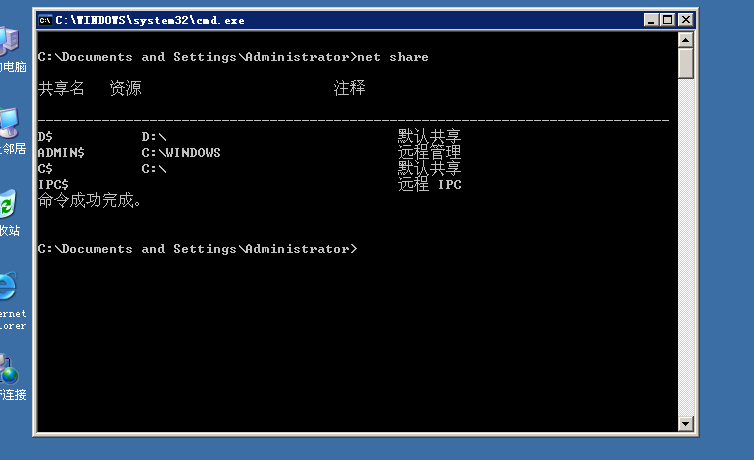Click the cmd.exe title bar system icon

click(45, 20)
